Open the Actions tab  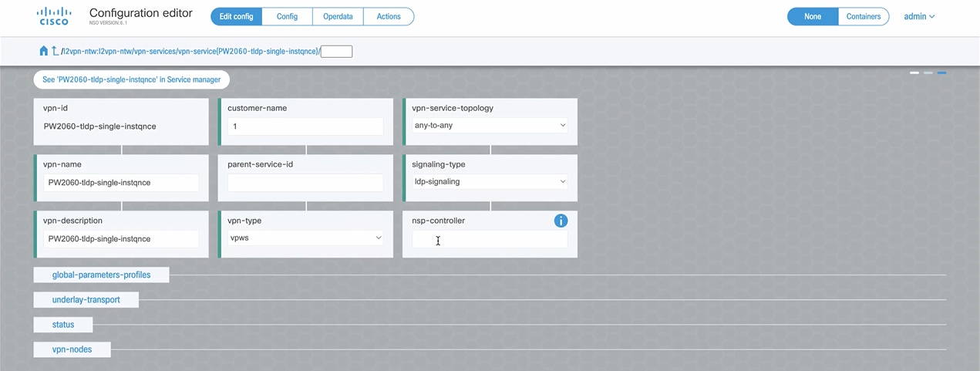point(389,16)
